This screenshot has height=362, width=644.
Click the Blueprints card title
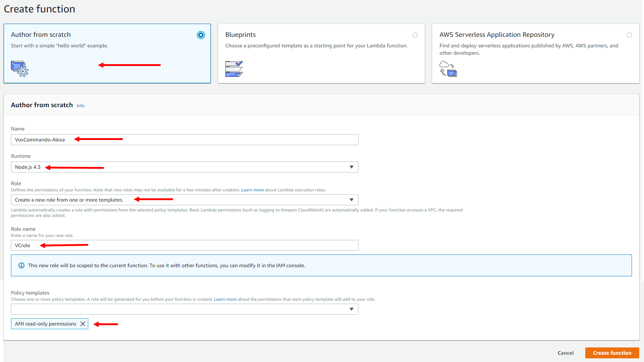[x=240, y=35]
